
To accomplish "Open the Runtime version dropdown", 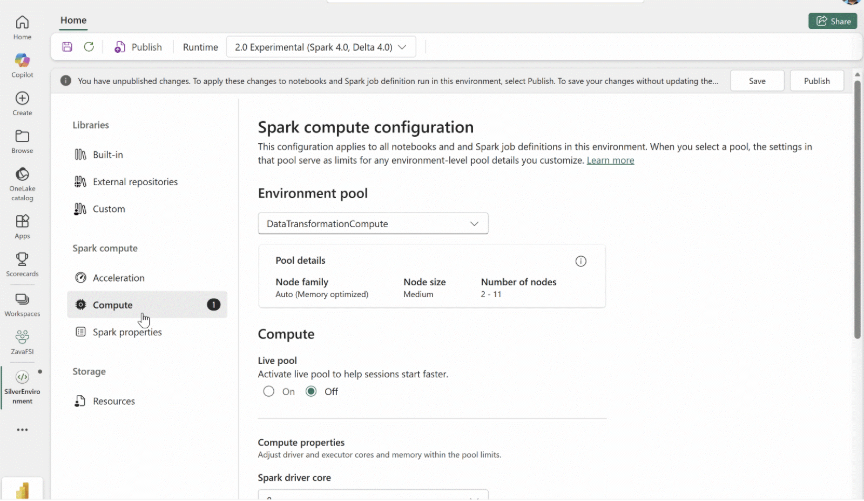I will pyautogui.click(x=321, y=47).
